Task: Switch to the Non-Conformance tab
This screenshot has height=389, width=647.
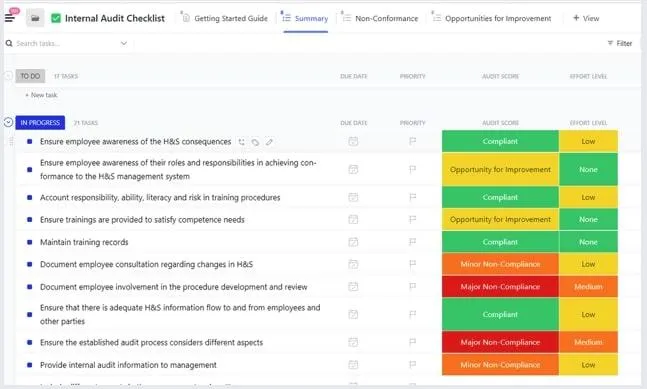Action: 380,18
